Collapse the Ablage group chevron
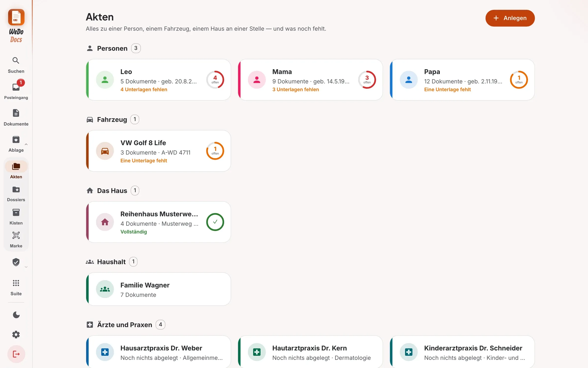 click(26, 144)
